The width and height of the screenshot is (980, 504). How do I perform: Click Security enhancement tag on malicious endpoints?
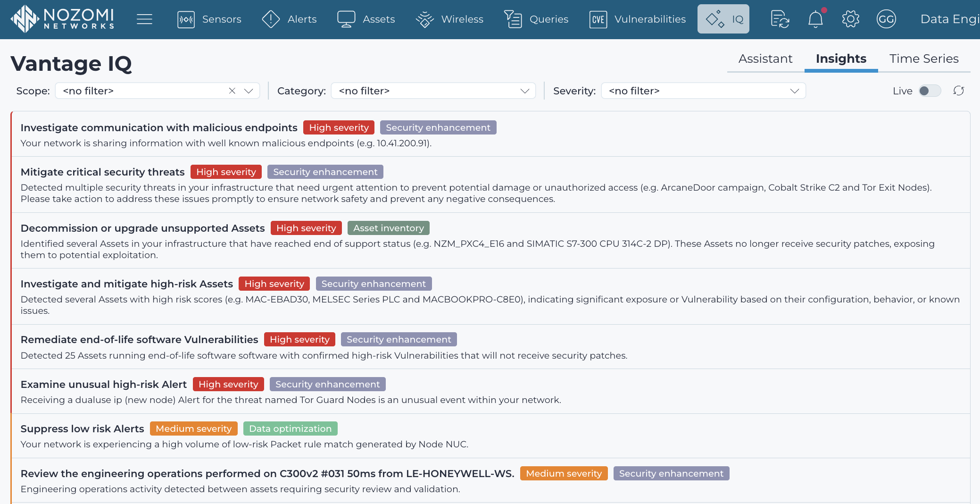click(x=438, y=127)
